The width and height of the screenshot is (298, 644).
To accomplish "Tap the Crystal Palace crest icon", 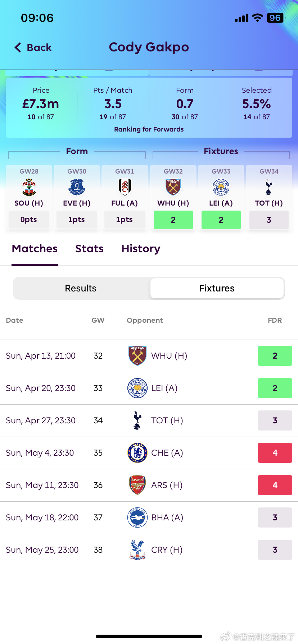I will coord(137,550).
